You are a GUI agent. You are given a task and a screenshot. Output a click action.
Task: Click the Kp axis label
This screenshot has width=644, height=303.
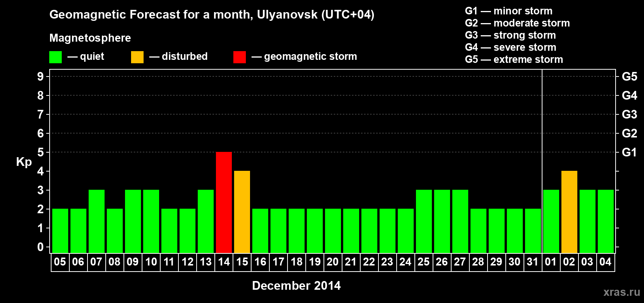(24, 162)
